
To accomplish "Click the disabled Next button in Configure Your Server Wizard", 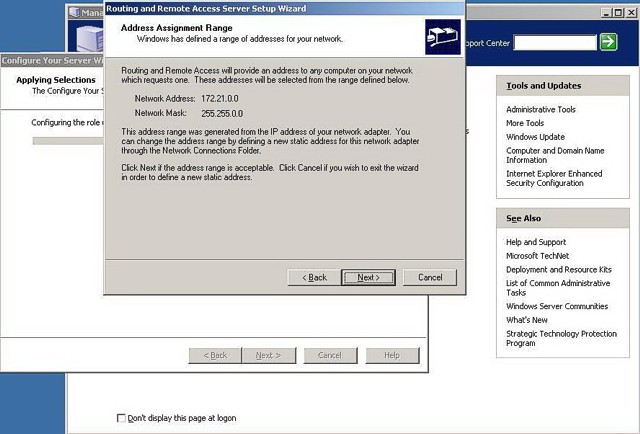I will point(269,355).
